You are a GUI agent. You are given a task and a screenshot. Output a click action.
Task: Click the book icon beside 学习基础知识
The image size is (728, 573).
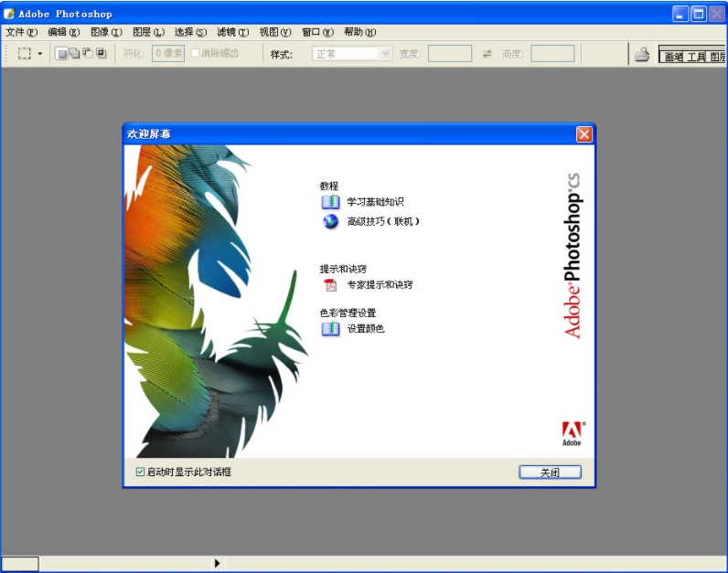coord(330,202)
